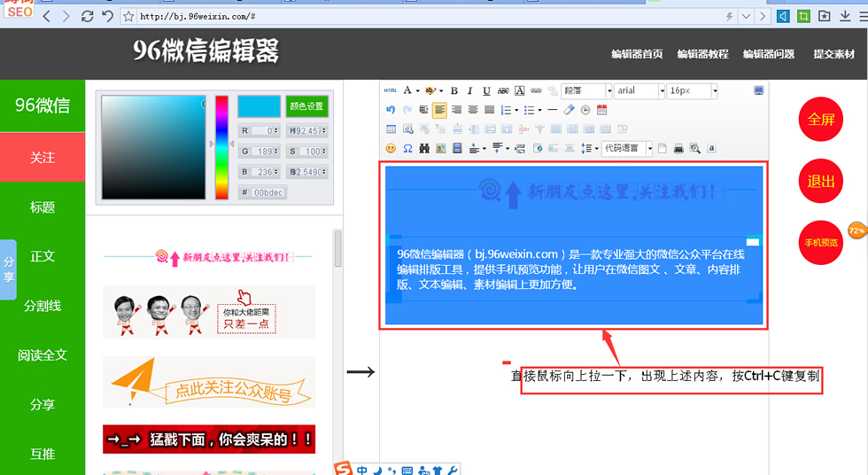Print the document using printer icon

point(678,148)
